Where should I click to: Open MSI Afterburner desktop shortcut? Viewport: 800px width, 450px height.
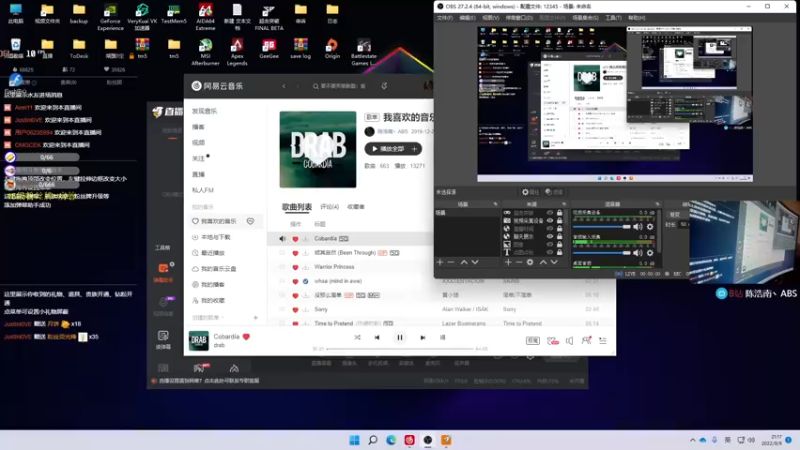click(x=205, y=52)
